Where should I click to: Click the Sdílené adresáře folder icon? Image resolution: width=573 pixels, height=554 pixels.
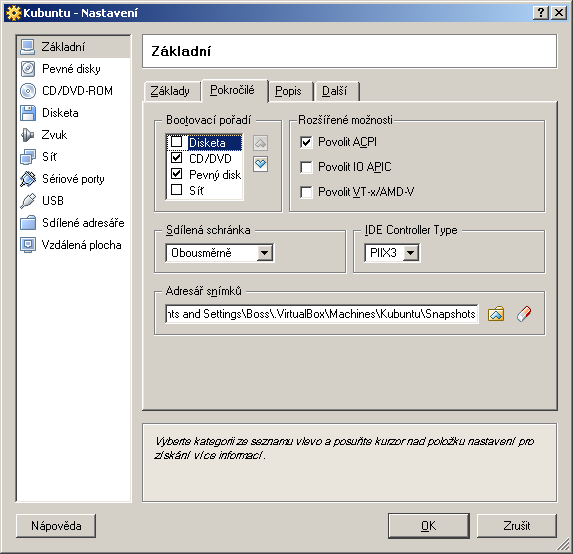pyautogui.click(x=28, y=223)
